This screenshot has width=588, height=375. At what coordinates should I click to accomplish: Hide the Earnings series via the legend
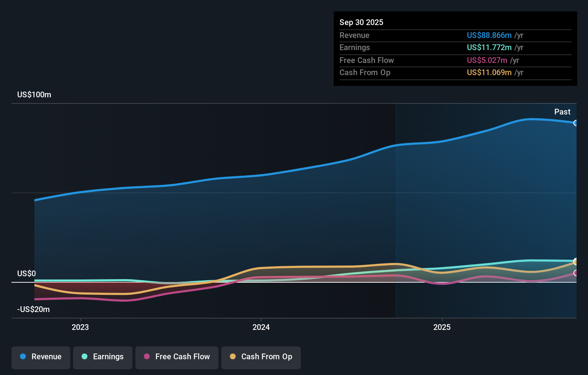[103, 357]
